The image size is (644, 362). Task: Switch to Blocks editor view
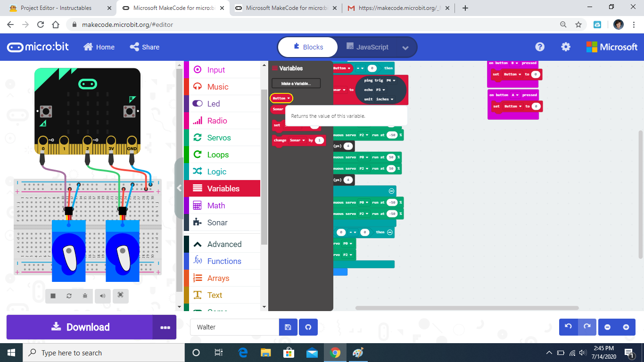pyautogui.click(x=308, y=47)
